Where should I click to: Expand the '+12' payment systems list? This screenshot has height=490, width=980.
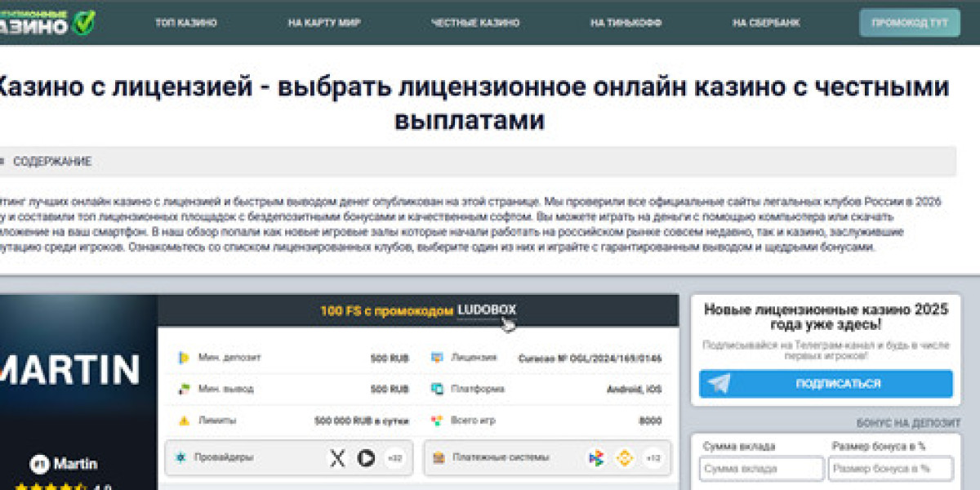pos(652,458)
